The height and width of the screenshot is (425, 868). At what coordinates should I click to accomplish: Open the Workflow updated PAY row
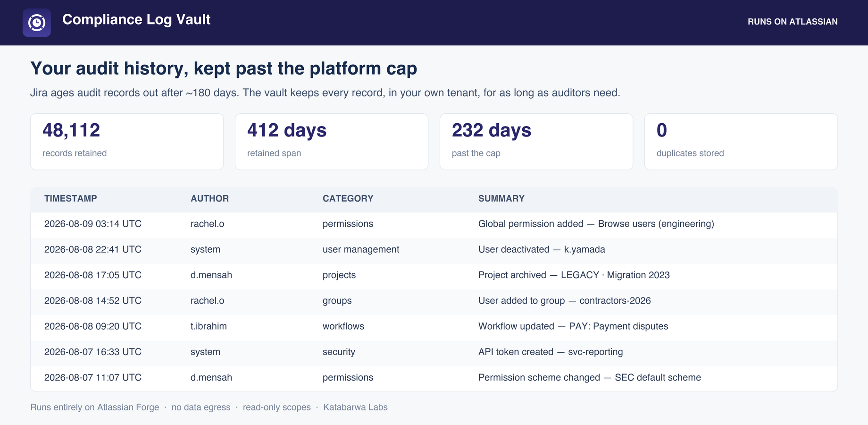click(x=434, y=326)
